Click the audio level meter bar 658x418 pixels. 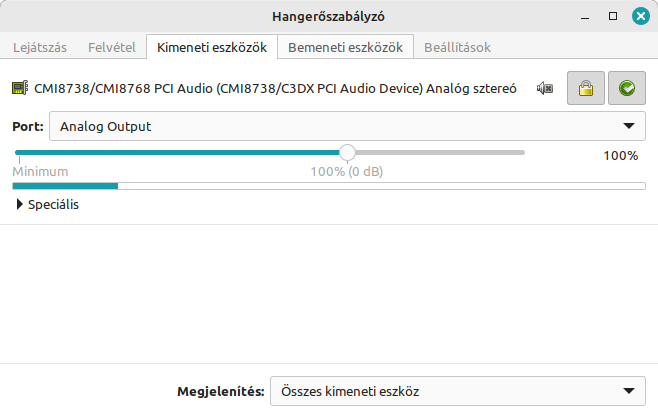329,186
